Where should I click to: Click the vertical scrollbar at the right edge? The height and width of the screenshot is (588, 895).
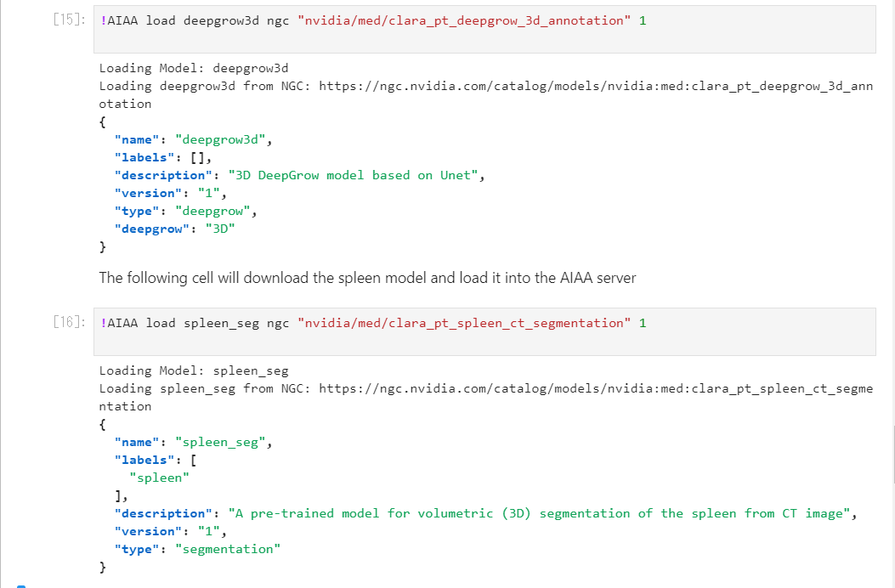(893, 455)
